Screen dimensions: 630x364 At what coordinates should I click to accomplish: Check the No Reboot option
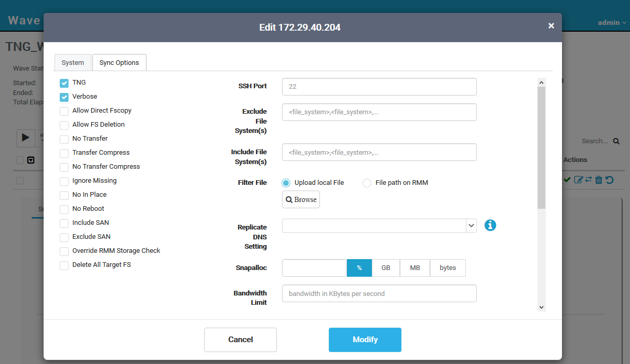[64, 209]
